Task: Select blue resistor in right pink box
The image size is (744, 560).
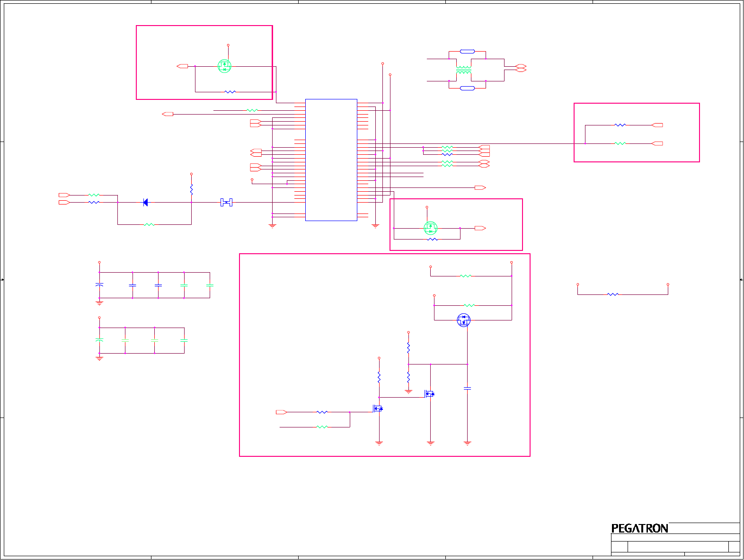Action: (x=620, y=125)
